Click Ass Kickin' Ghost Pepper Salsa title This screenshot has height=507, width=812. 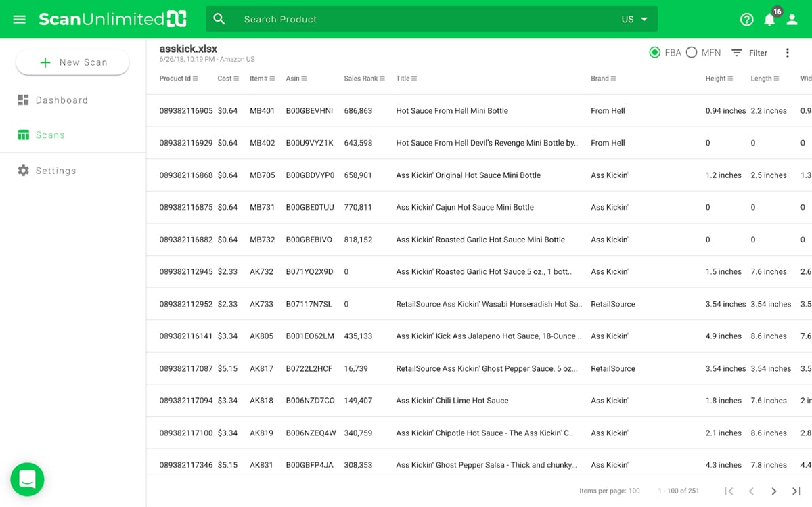coord(487,465)
